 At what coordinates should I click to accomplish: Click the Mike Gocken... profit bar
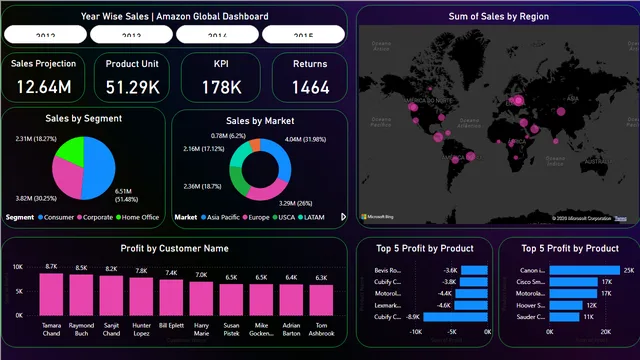pos(261,300)
